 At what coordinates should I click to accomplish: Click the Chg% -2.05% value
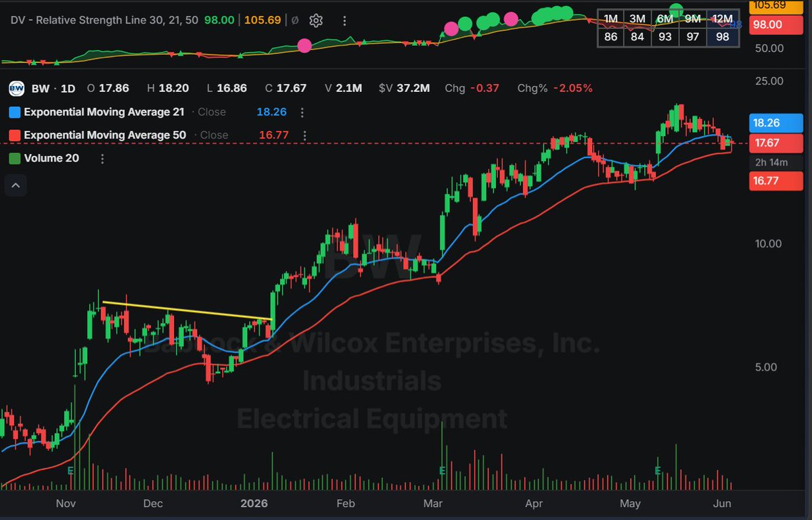[555, 89]
